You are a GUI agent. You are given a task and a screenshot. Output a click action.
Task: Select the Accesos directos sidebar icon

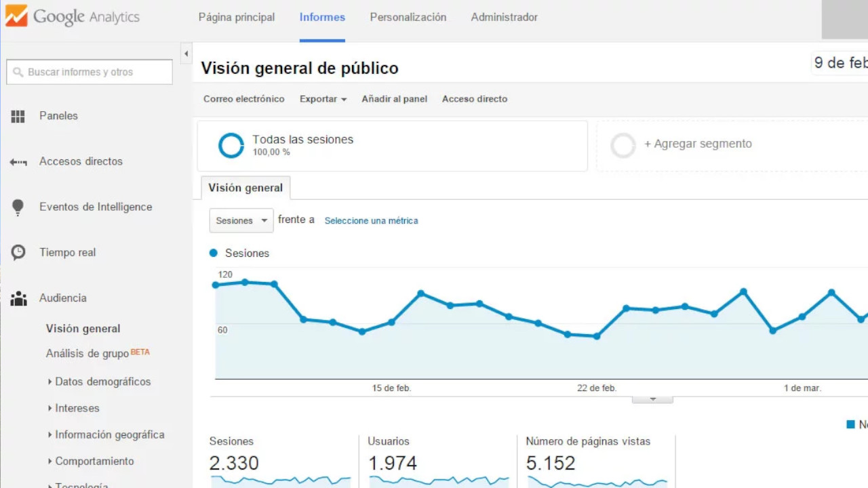18,161
